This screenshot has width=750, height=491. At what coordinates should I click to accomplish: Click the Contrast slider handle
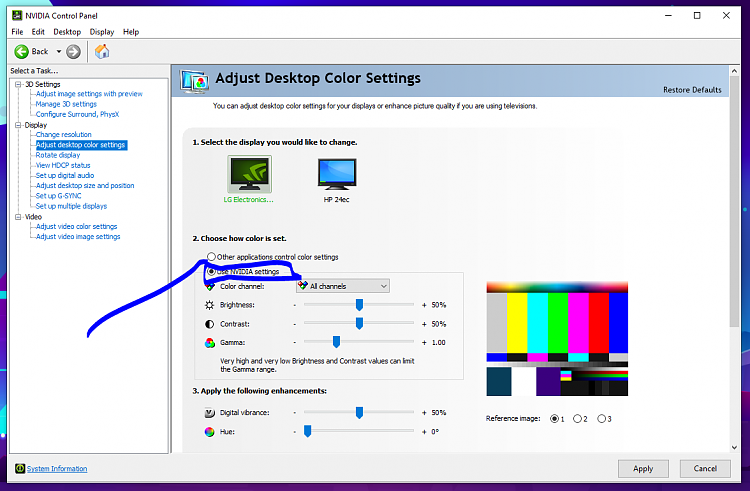click(x=359, y=324)
